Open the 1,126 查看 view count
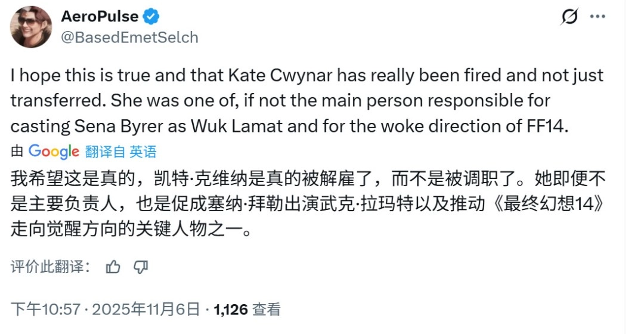 (247, 309)
